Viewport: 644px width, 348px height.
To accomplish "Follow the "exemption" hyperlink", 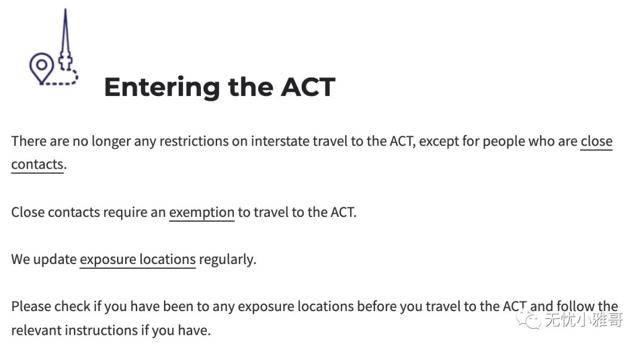I will pyautogui.click(x=202, y=212).
